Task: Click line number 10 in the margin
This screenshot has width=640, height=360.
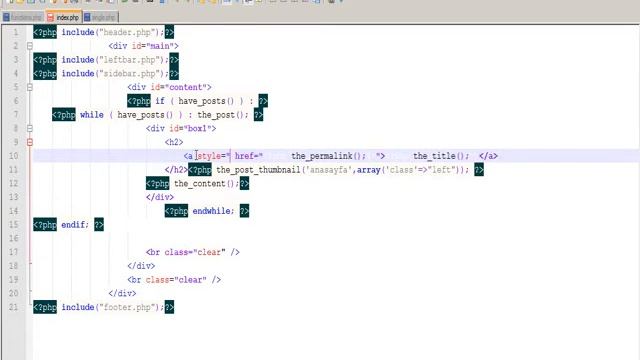Action: tap(13, 156)
